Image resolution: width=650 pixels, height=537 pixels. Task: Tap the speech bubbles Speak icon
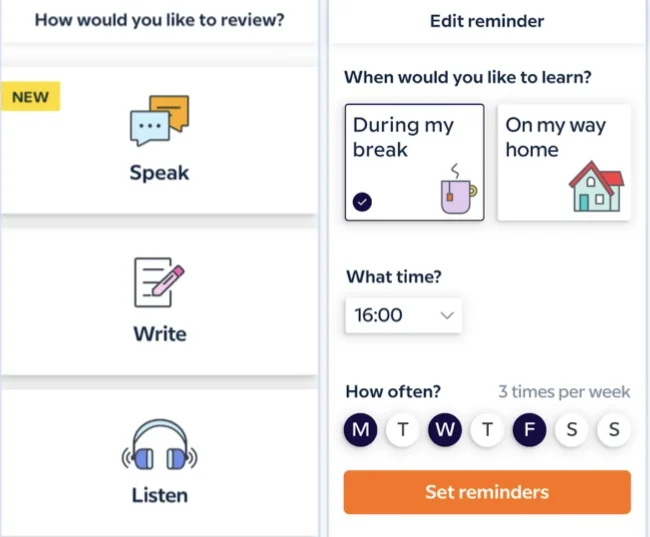160,120
